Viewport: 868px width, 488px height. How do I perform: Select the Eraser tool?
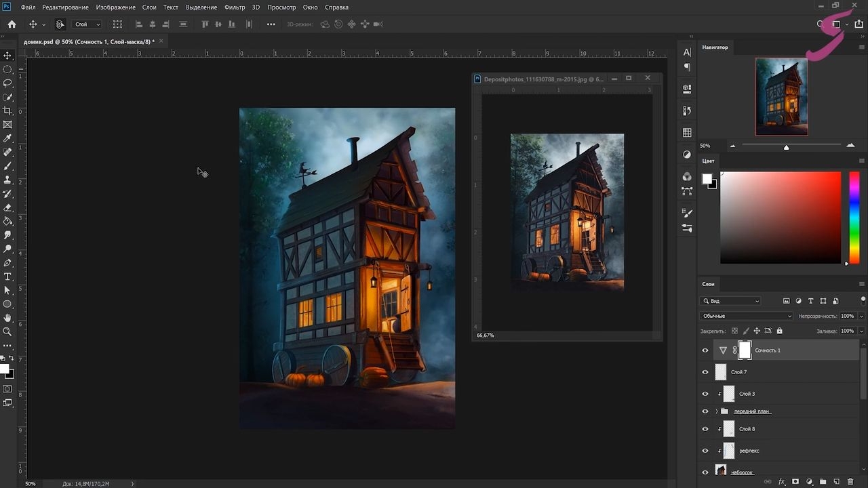7,207
